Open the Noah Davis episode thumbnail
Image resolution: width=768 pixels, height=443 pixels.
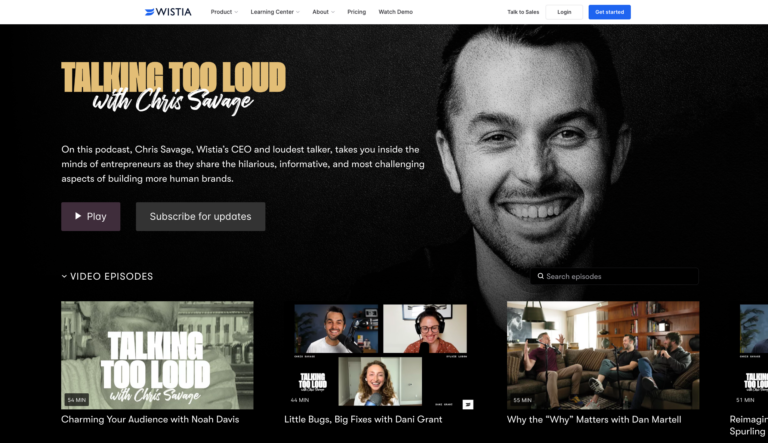(157, 355)
